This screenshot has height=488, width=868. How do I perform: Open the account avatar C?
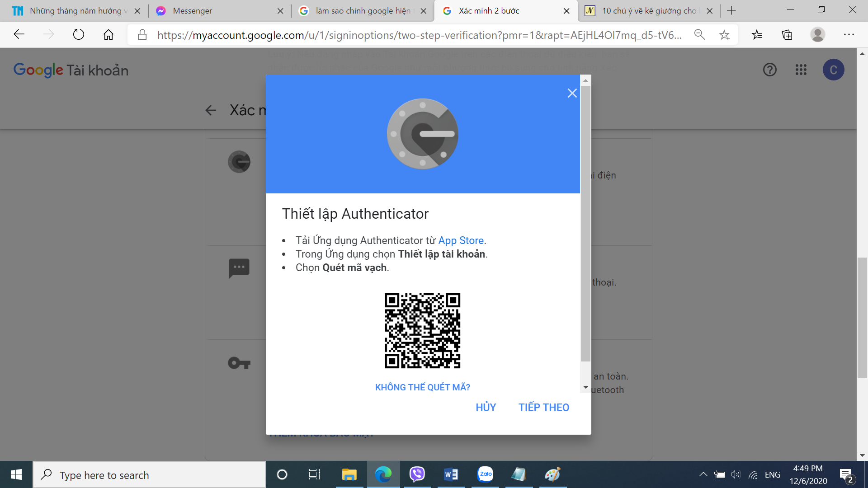833,70
